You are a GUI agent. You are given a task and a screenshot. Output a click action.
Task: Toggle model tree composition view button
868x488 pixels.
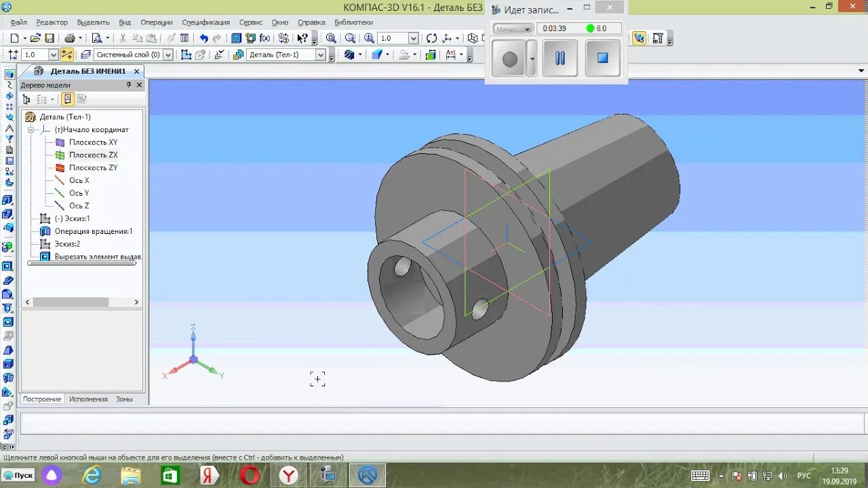[68, 99]
